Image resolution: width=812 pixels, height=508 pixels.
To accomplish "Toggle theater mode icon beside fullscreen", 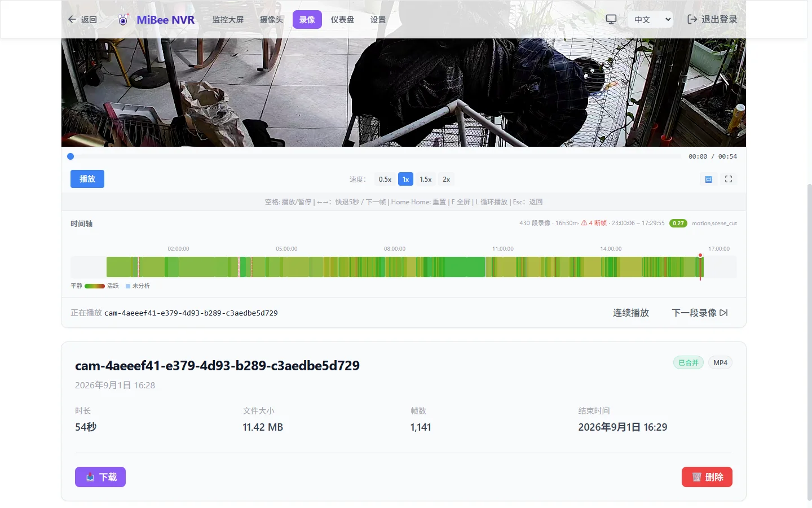I will point(709,179).
